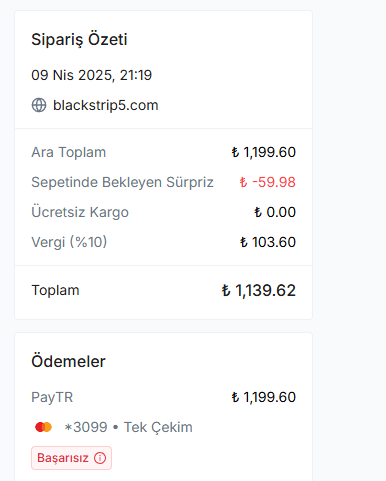Click the Vergi (%10) label
Image resolution: width=386 pixels, height=481 pixels.
point(69,242)
